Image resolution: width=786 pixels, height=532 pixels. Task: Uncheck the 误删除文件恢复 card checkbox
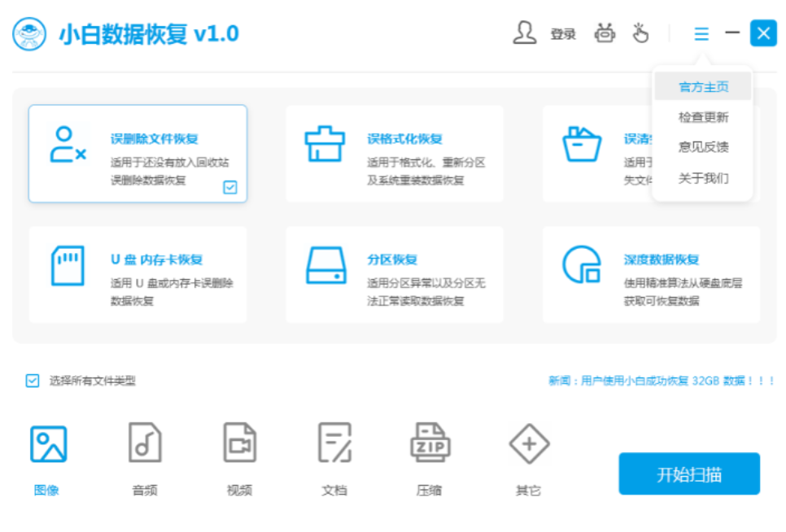pyautogui.click(x=229, y=188)
